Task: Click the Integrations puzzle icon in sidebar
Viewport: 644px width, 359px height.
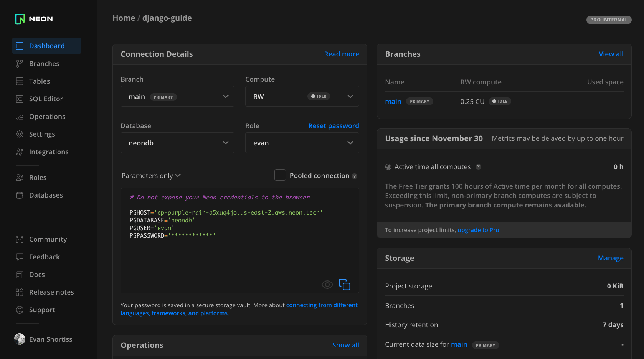Action: [x=20, y=152]
